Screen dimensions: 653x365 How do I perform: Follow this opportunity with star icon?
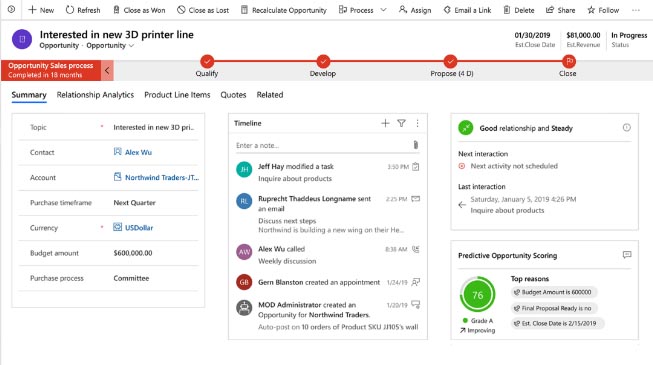603,10
